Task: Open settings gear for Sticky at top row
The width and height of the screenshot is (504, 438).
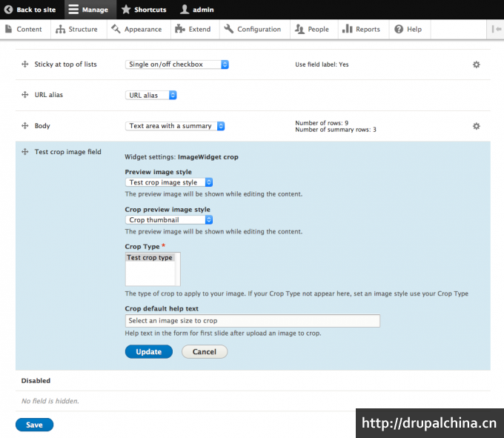Action: (477, 64)
